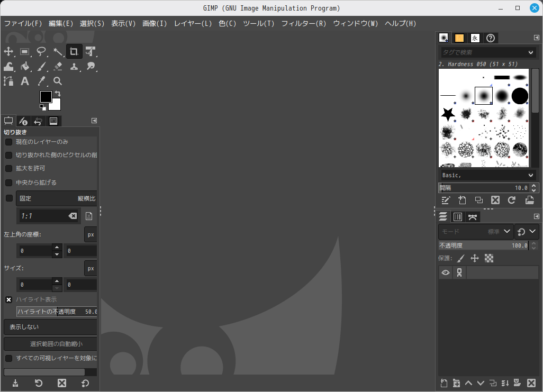Enable 現在のレイヤーのみ checkbox

(8, 142)
